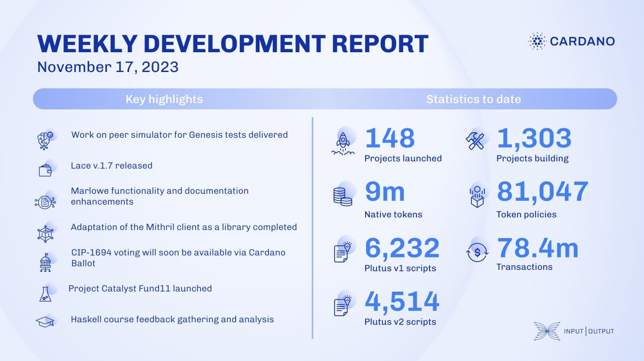Click the Cardano logo icon
644x361 pixels.
(537, 41)
